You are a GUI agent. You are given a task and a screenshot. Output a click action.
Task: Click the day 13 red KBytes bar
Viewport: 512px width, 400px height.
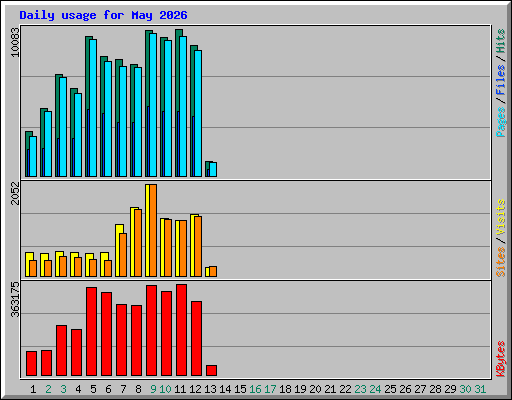tap(211, 370)
